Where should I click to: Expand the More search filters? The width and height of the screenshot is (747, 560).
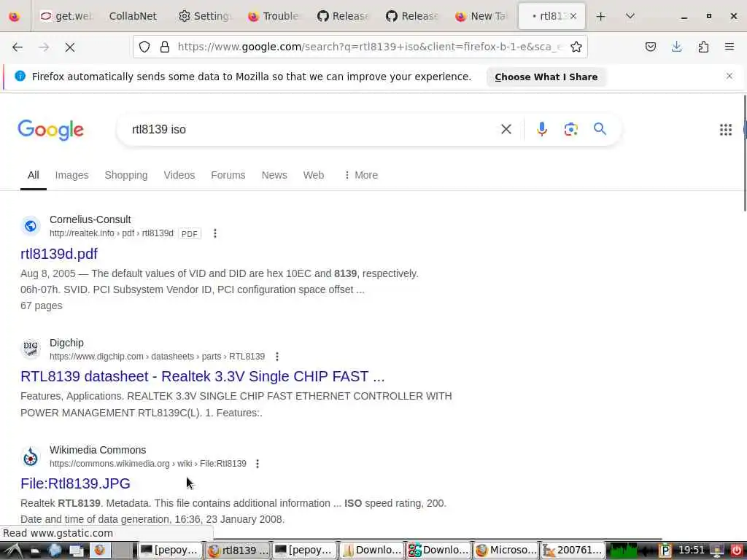coord(361,175)
